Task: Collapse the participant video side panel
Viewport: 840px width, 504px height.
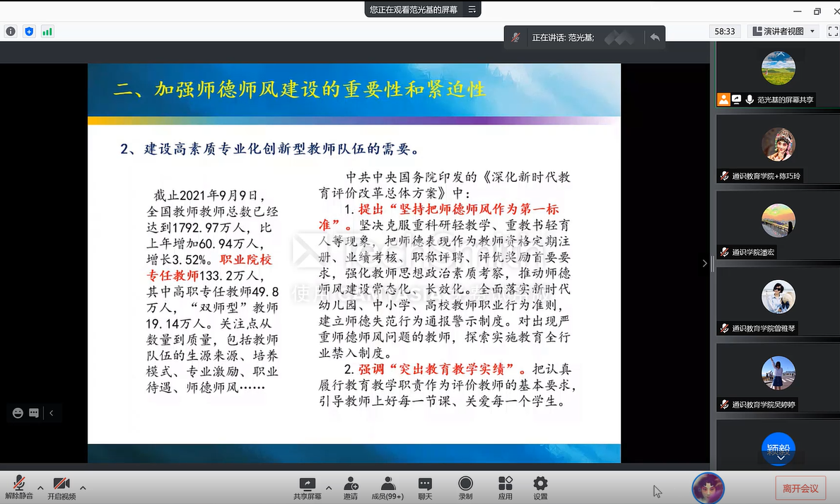Action: (x=704, y=263)
